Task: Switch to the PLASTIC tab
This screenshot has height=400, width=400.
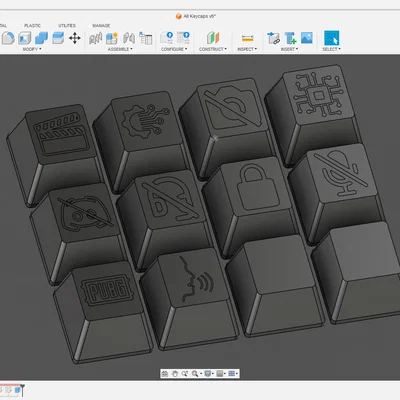Action: [32, 25]
